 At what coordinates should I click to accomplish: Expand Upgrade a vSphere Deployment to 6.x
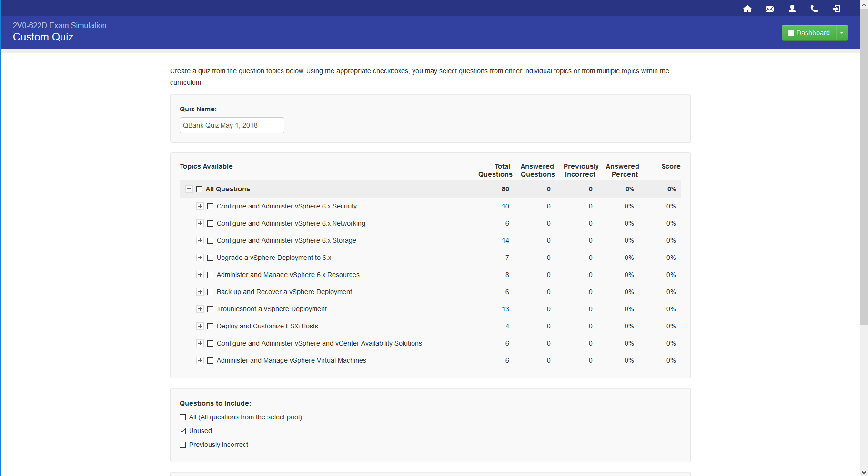[x=200, y=258]
